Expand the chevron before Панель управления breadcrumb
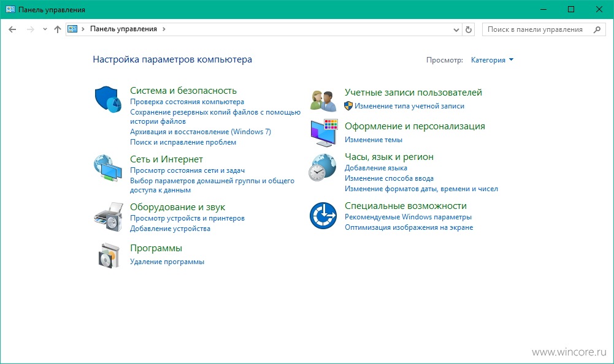The height and width of the screenshot is (364, 614). click(83, 29)
